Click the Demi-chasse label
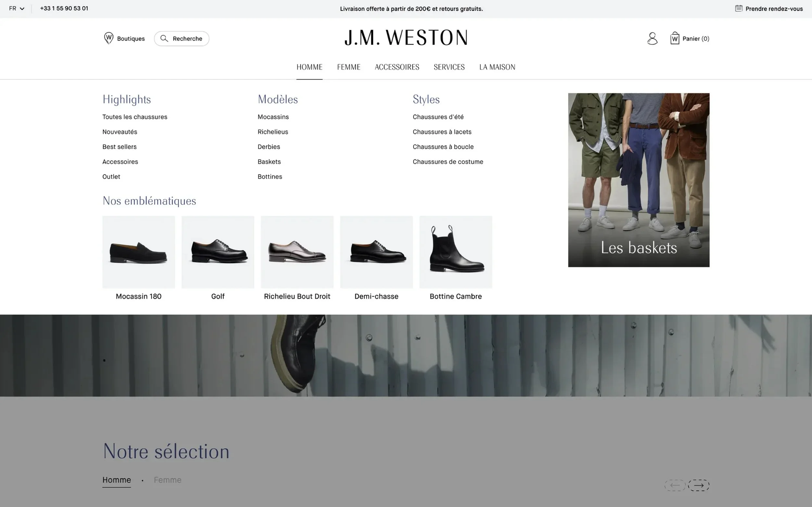The width and height of the screenshot is (812, 507). (376, 296)
